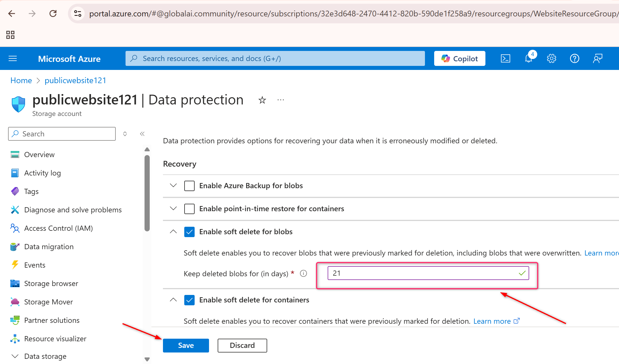Click the sidebar scroll up arrow
The width and height of the screenshot is (619, 364).
(147, 149)
